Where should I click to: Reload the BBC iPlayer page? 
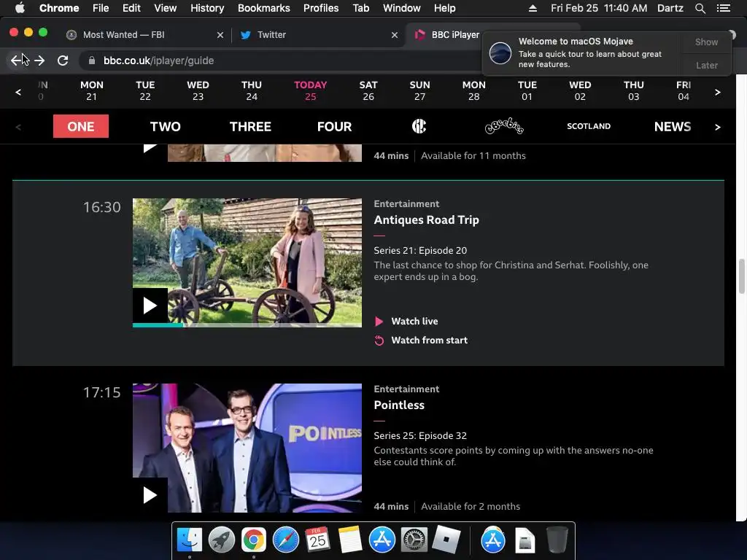(x=63, y=61)
